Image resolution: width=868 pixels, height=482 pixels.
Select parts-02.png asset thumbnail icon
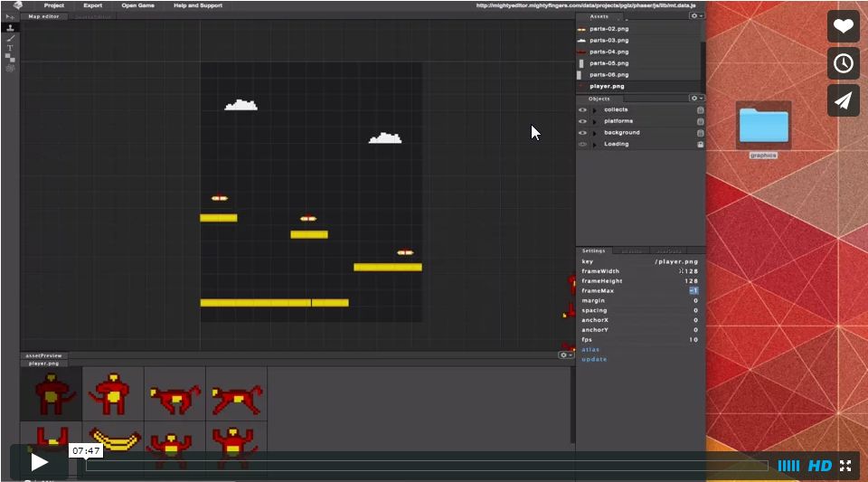[581, 29]
